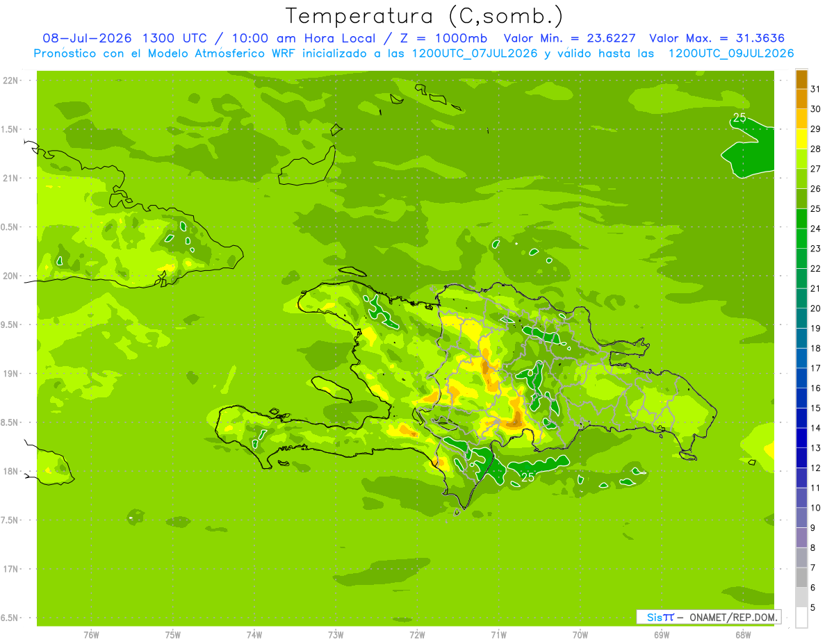Click the 71W longitude axis label

click(499, 634)
